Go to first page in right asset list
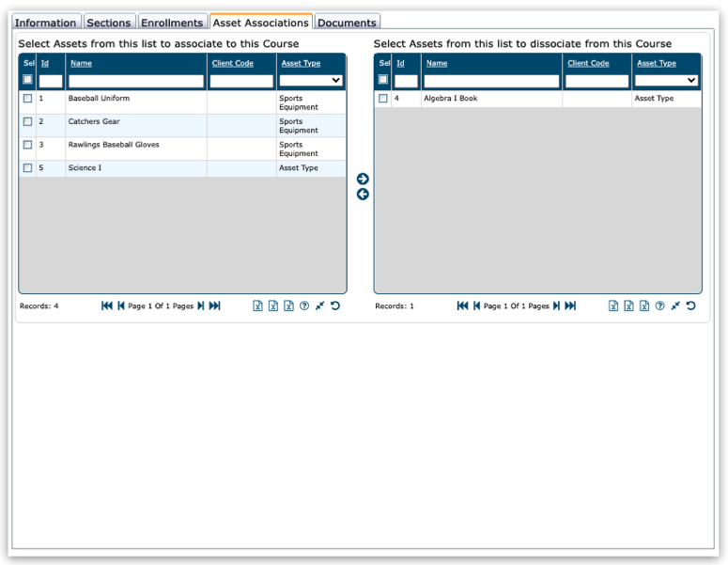This screenshot has width=728, height=565. tap(462, 306)
